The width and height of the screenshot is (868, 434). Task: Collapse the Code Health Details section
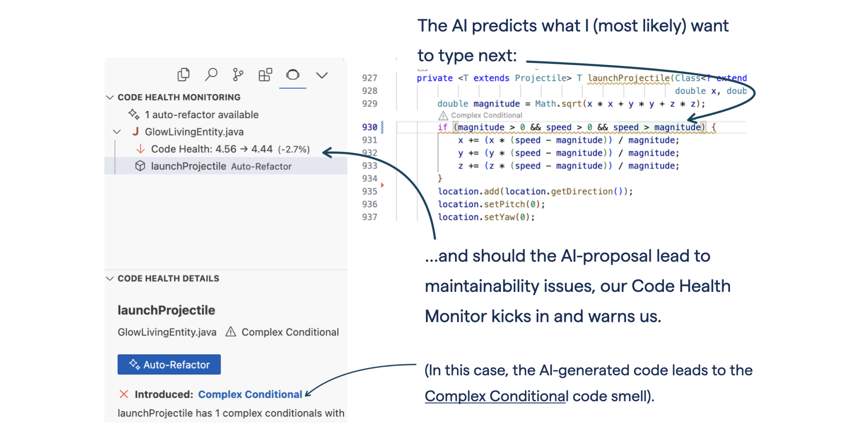110,278
